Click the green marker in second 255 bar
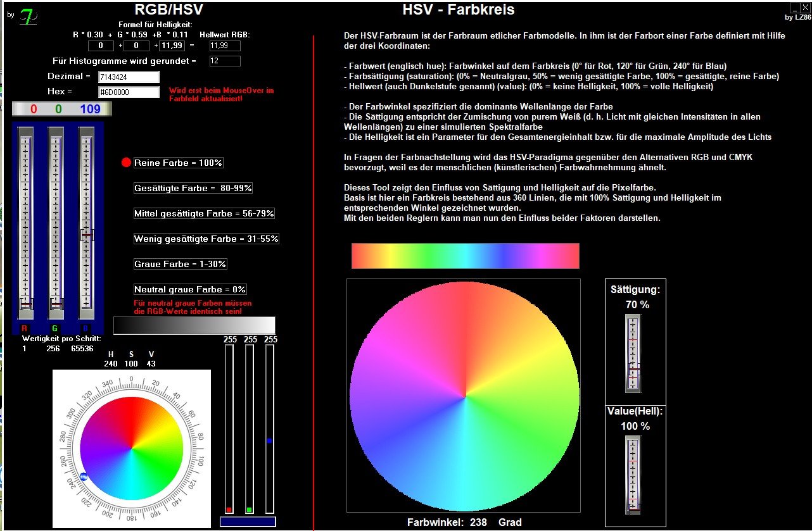812x531 pixels. [250, 509]
